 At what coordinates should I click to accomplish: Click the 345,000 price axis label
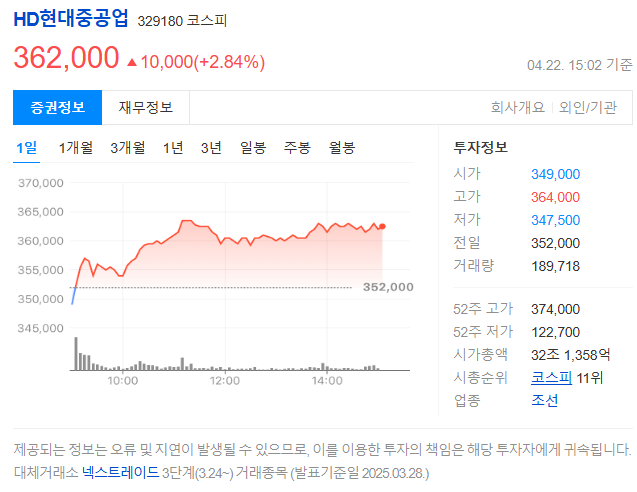41,328
